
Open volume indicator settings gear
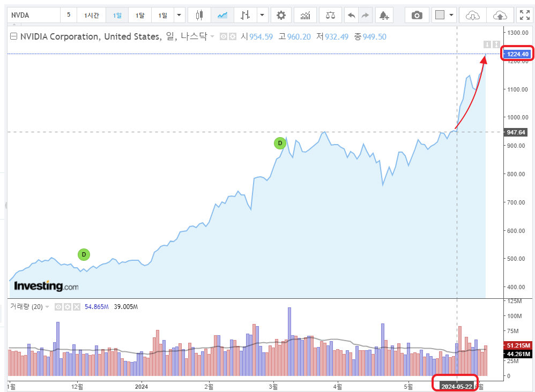coord(68,307)
